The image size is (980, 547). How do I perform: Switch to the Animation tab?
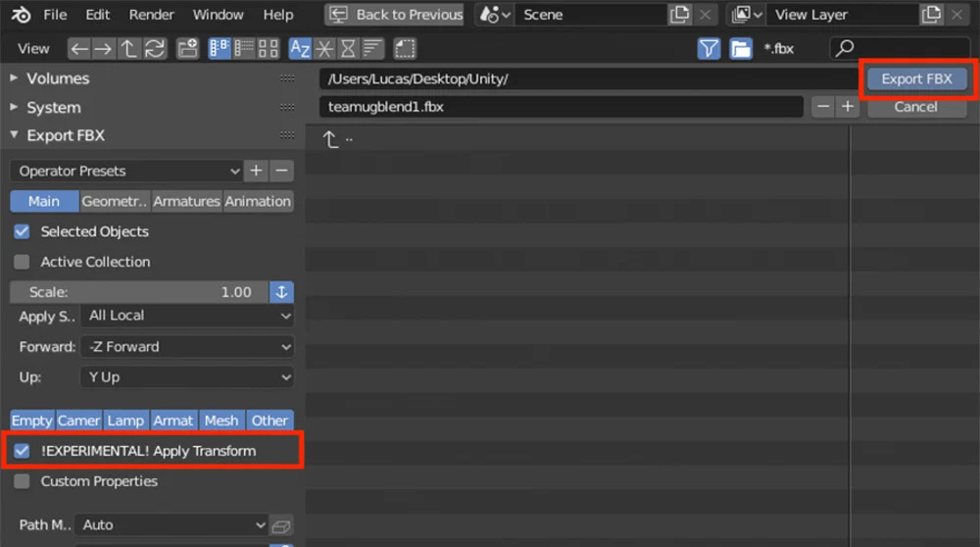[258, 201]
